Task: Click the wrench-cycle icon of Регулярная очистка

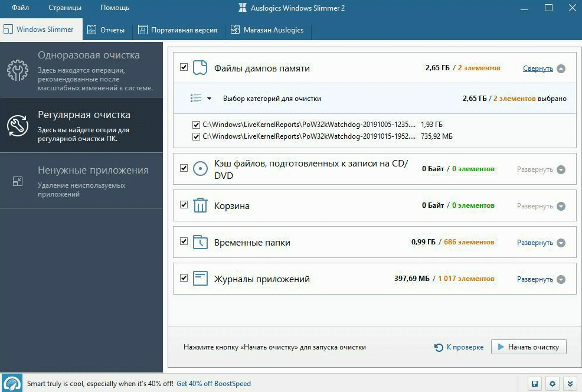Action: pos(18,126)
